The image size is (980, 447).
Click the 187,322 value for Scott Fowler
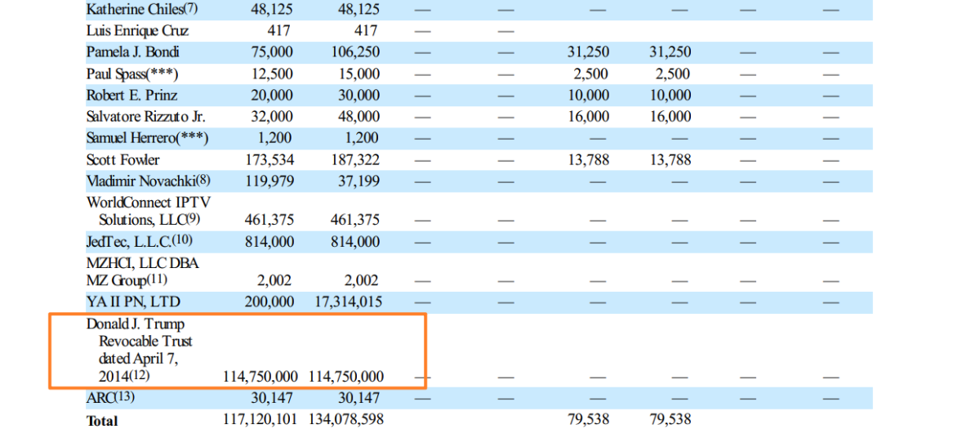click(359, 159)
